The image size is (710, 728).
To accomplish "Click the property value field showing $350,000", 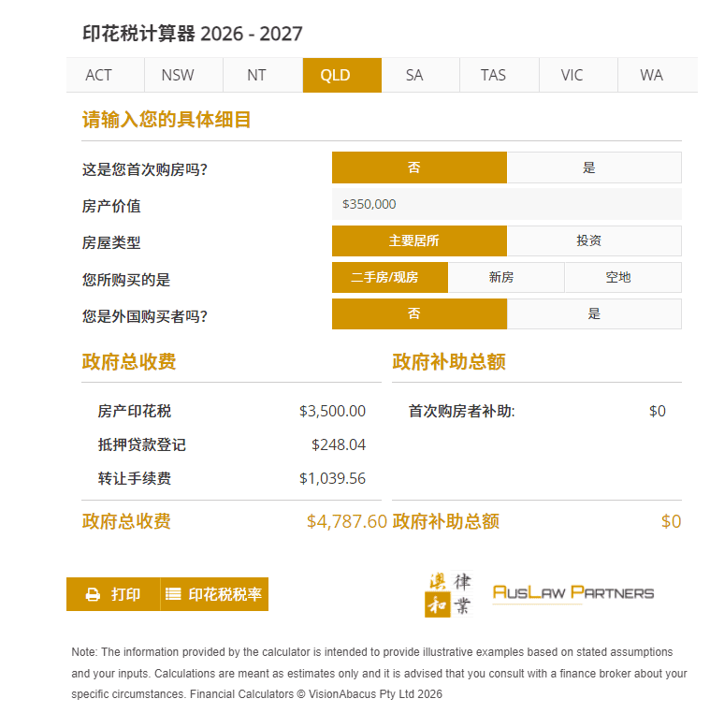I will [507, 204].
